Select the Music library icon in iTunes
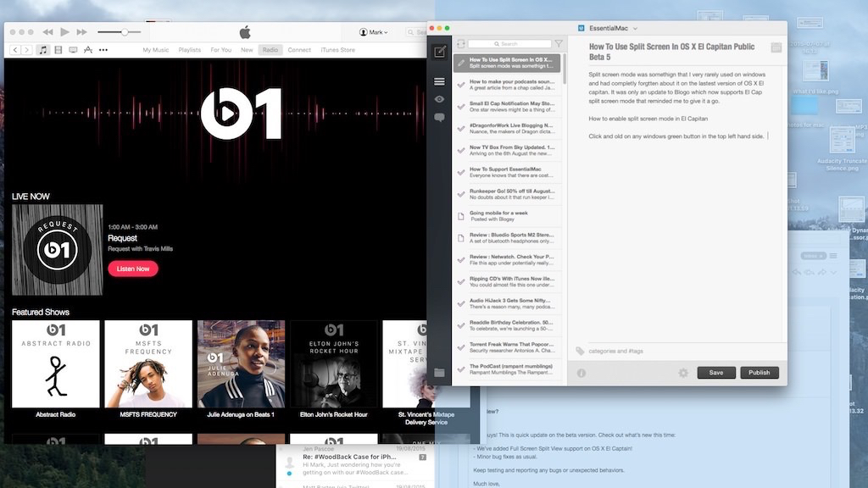868x488 pixels. (x=43, y=50)
